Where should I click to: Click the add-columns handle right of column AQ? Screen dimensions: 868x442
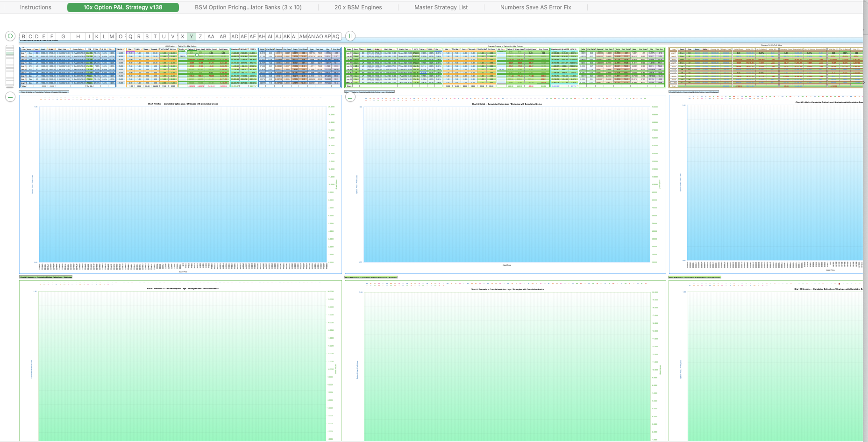click(350, 36)
